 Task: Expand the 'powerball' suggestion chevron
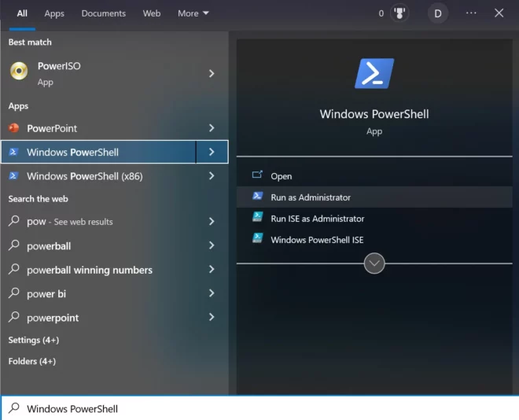coord(212,245)
